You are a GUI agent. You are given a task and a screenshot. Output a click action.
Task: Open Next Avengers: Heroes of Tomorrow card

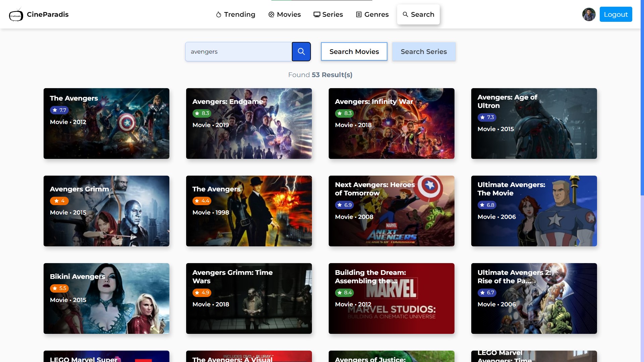click(391, 211)
